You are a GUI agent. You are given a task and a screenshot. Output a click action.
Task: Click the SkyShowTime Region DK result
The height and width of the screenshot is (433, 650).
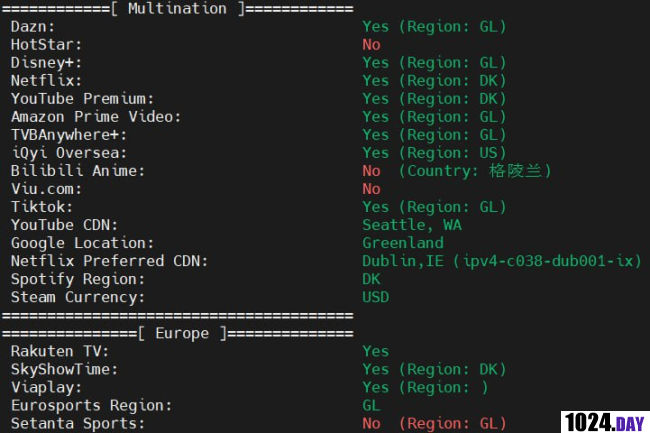pos(434,369)
